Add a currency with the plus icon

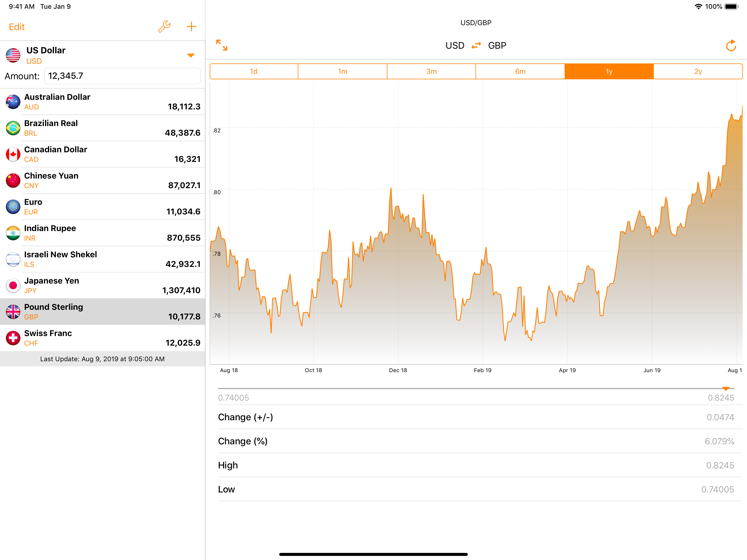click(191, 27)
